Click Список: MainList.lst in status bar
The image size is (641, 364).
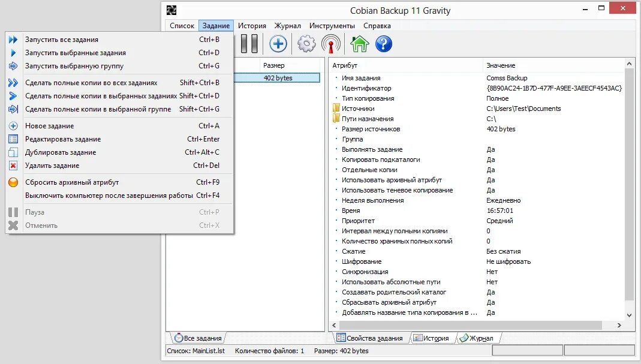click(196, 350)
